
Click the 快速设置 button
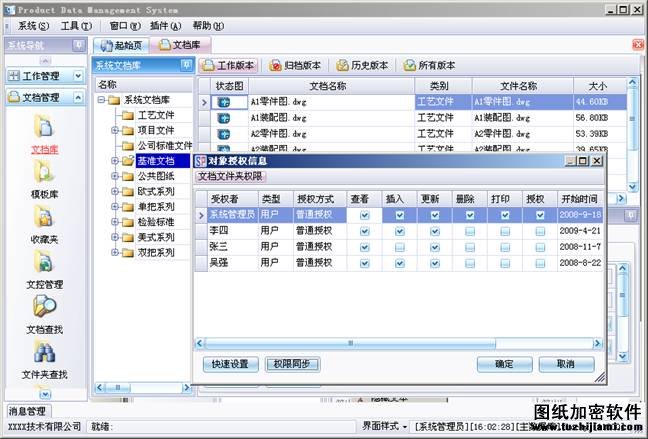pyautogui.click(x=230, y=364)
